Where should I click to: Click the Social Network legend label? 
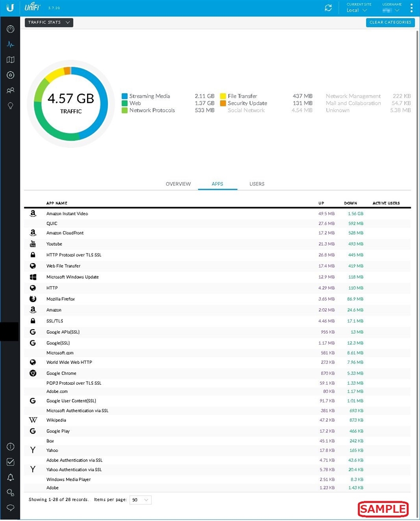point(246,110)
